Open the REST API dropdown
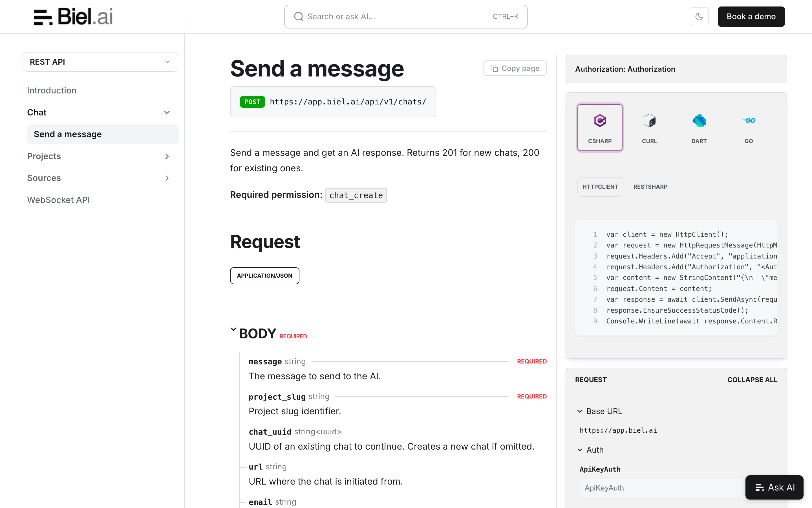This screenshot has width=812, height=508. (x=100, y=62)
